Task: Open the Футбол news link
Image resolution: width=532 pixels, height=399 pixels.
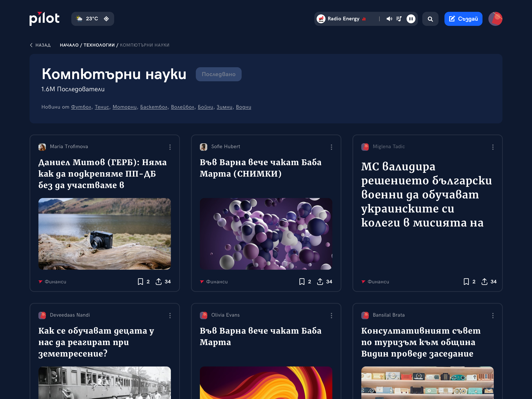Action: click(81, 107)
